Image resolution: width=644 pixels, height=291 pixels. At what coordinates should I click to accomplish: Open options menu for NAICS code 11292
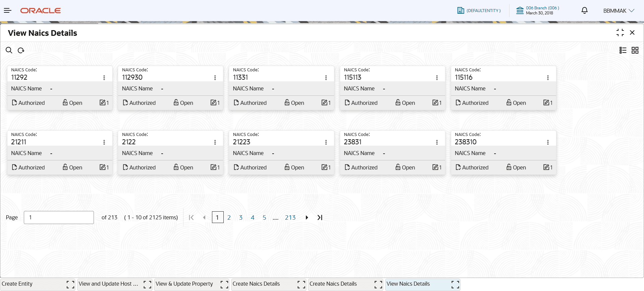pos(104,78)
